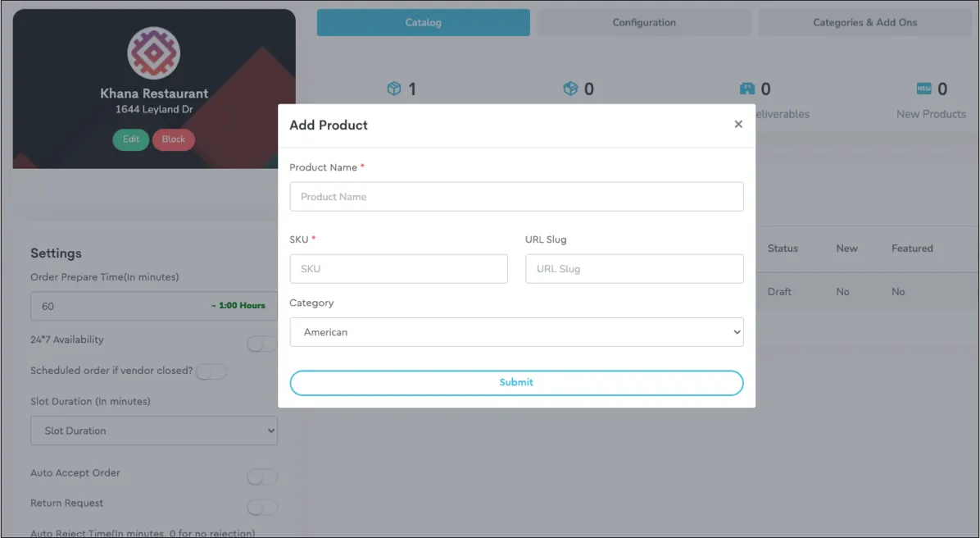Focus the Product Name input field
Viewport: 980px width, 538px height.
516,197
